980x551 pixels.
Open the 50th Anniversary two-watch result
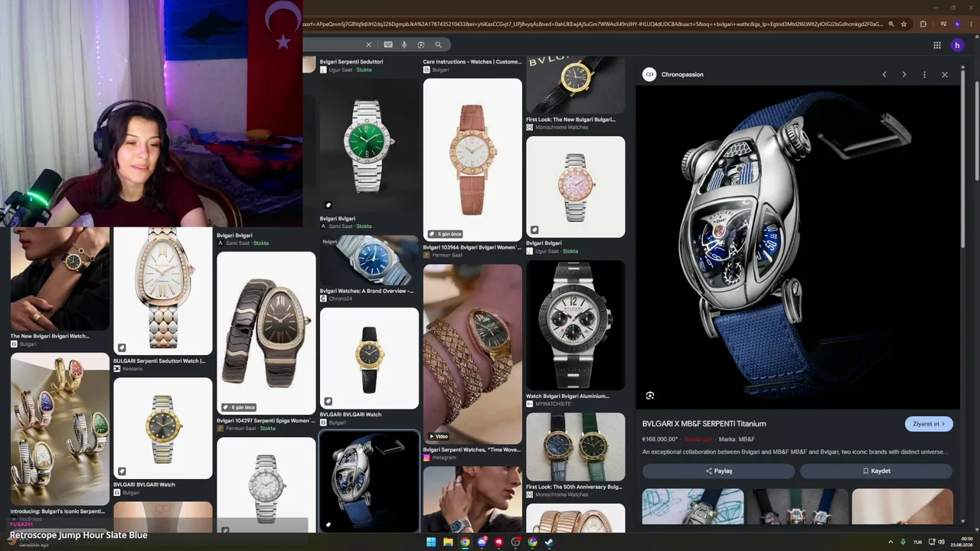click(575, 447)
